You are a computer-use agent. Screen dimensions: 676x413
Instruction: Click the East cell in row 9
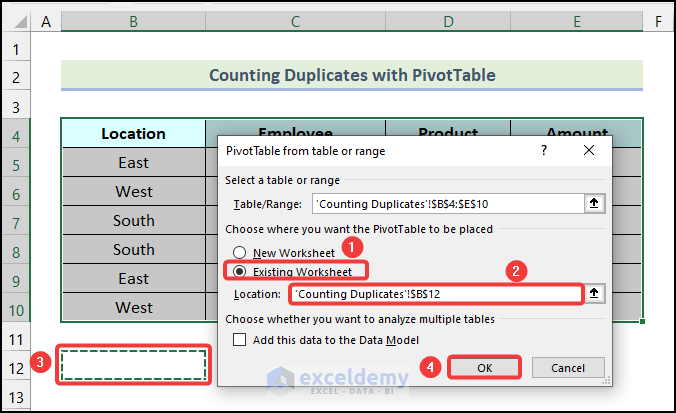click(x=134, y=278)
